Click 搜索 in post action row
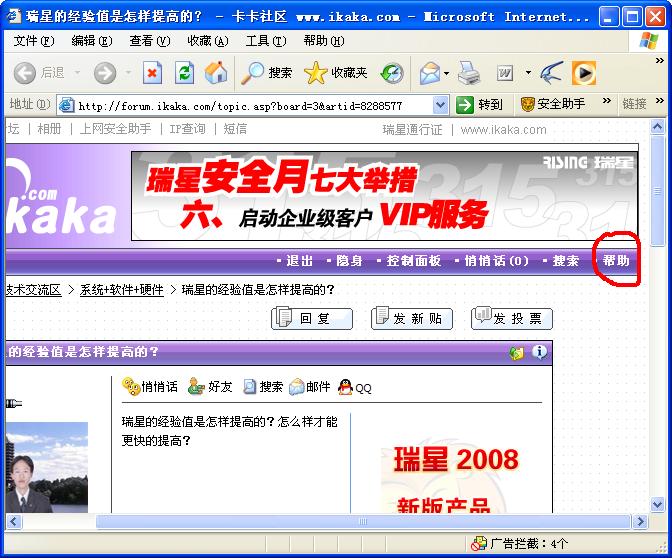Viewport: 672px width, 558px height. click(x=263, y=387)
